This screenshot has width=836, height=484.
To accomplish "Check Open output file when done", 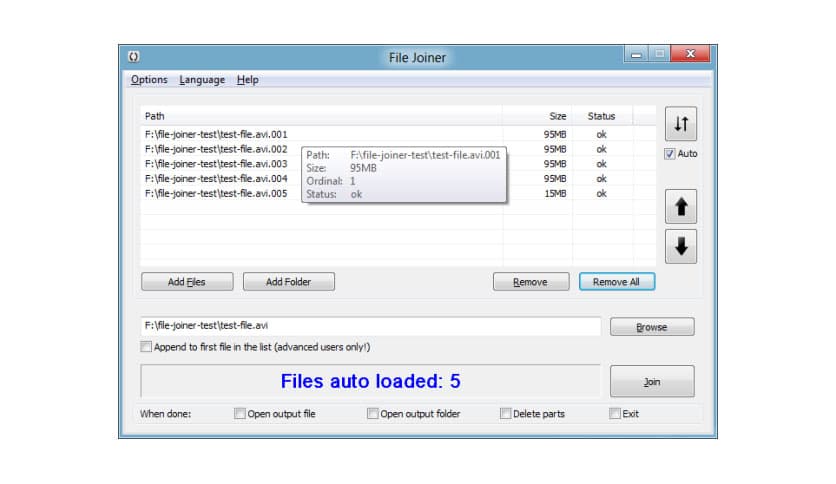I will 240,414.
